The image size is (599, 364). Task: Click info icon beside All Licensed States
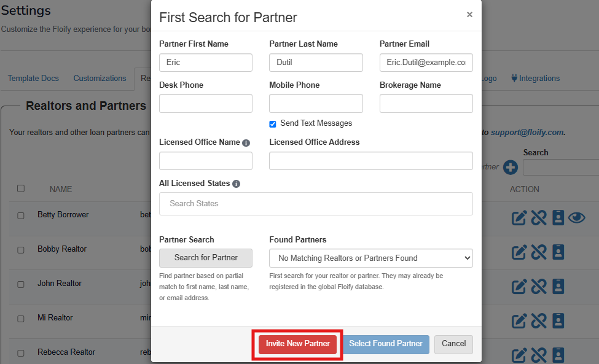pos(236,184)
